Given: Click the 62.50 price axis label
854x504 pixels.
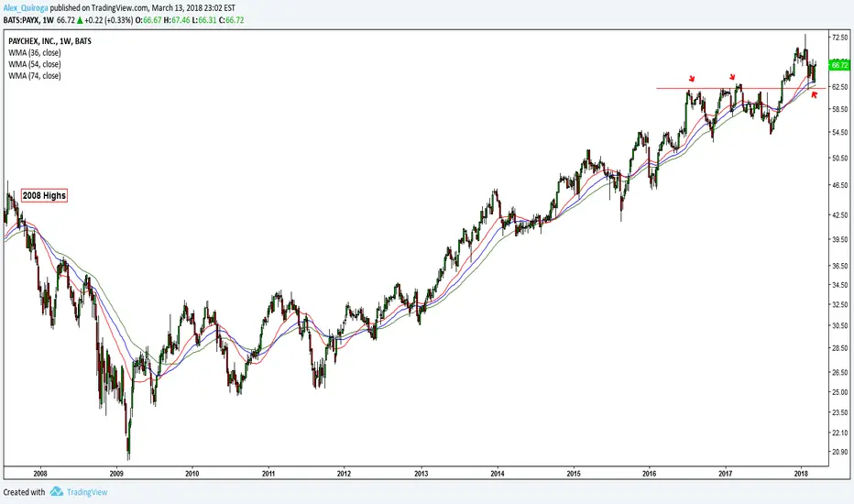Looking at the screenshot, I should (840, 87).
